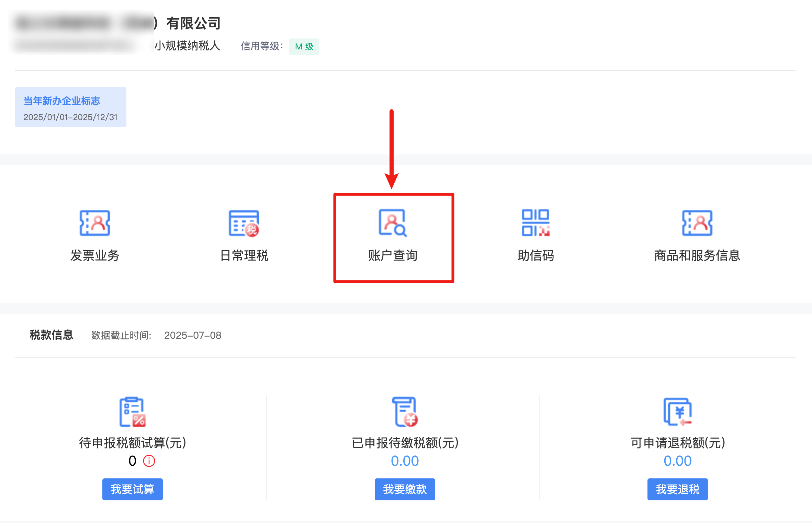812x523 pixels.
Task: Click the 我要试算 button
Action: click(133, 489)
